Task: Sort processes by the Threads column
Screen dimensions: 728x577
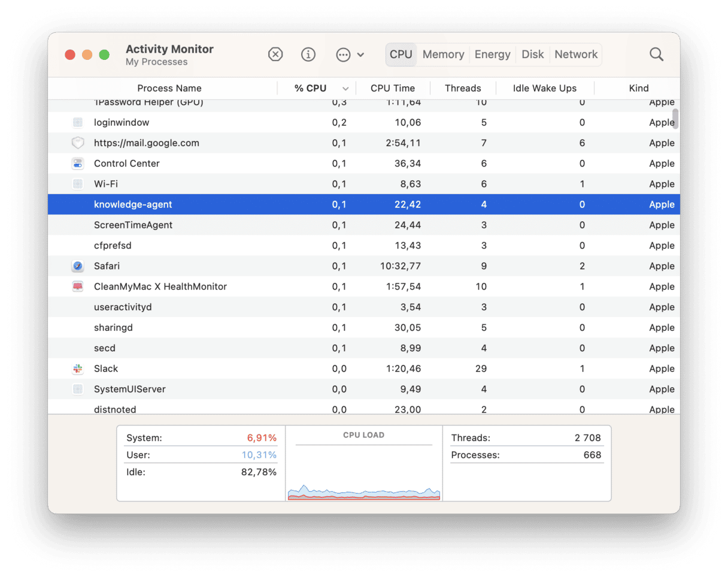Action: (462, 88)
